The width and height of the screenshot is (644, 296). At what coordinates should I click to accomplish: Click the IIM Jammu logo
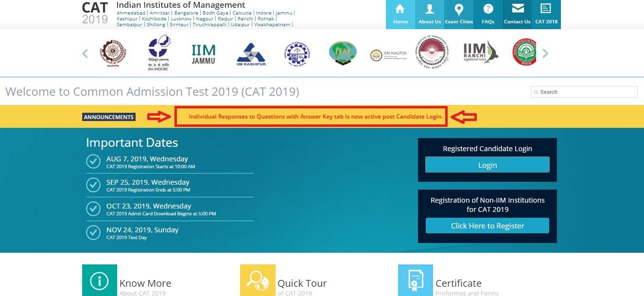point(204,54)
